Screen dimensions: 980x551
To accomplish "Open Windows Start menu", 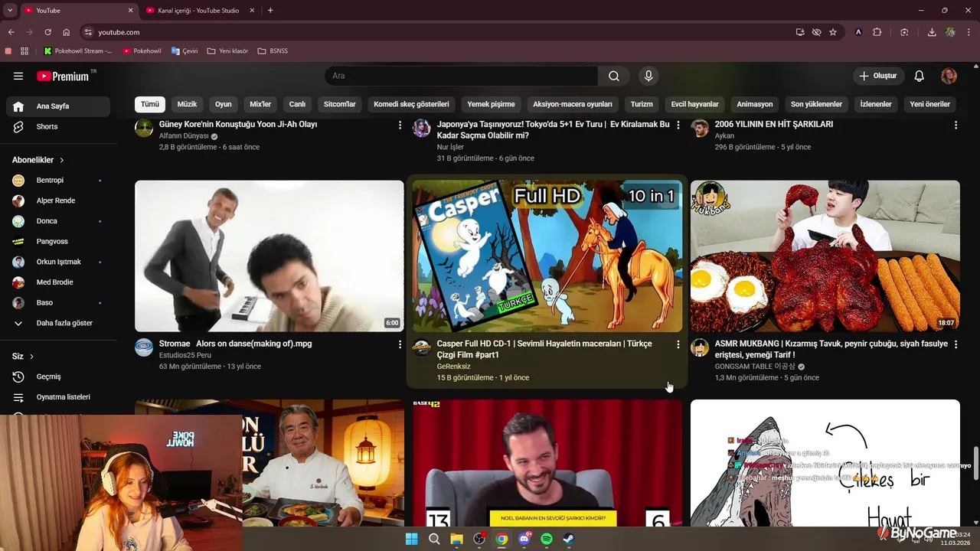I will click(412, 539).
